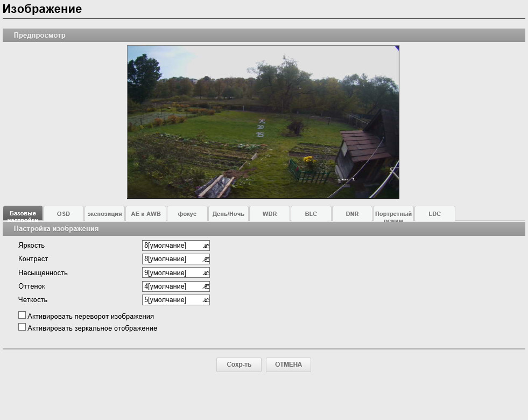This screenshot has width=528, height=420.
Task: Click the Четкость label text
Action: 33,300
